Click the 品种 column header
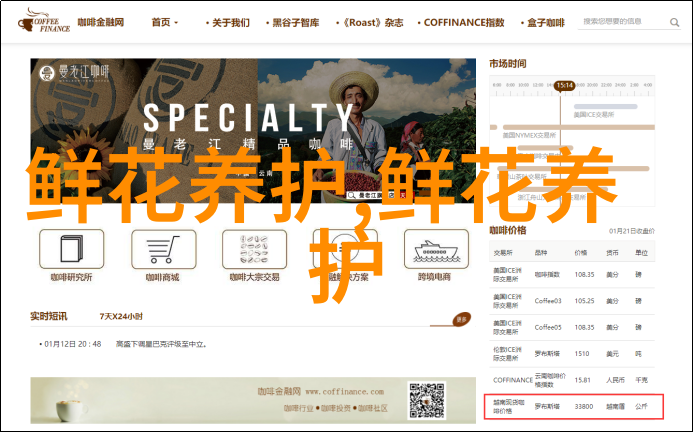Screen dimensions: 694x433 [x=541, y=253]
